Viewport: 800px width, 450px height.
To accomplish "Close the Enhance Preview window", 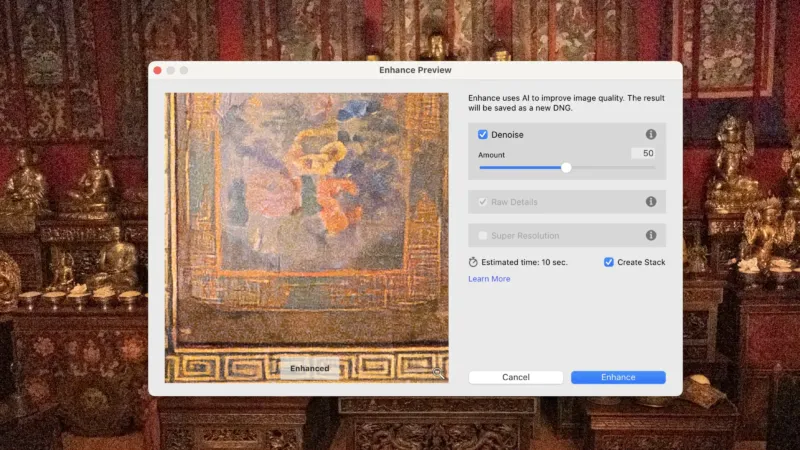I will (x=157, y=70).
